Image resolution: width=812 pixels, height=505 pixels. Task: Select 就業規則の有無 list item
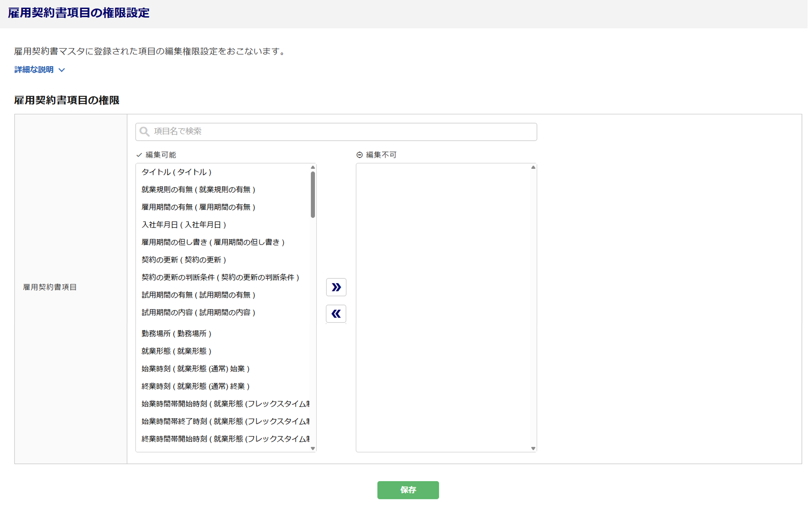tap(198, 189)
